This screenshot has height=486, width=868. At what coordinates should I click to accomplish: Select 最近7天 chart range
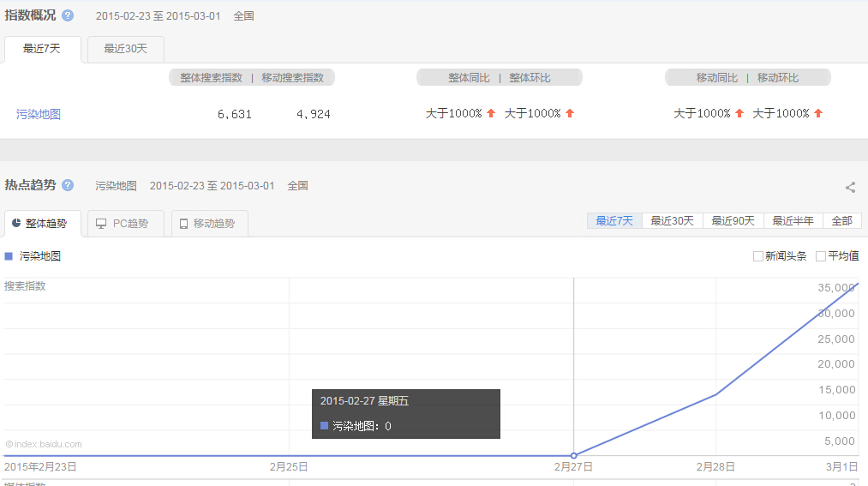tap(614, 221)
